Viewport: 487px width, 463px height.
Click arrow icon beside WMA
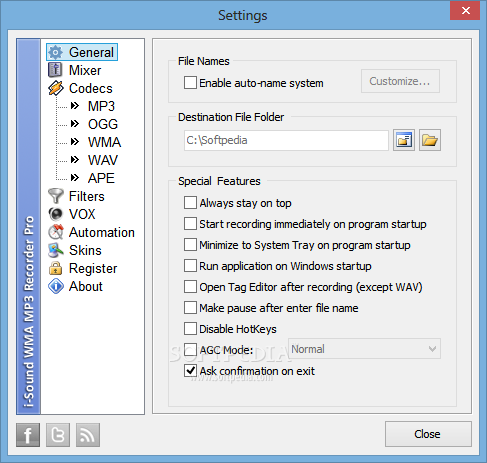point(75,142)
